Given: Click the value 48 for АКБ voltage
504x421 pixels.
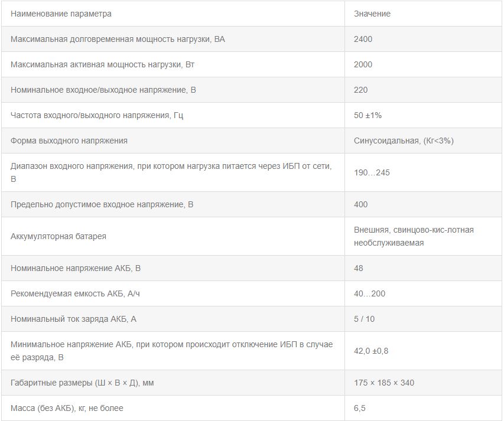Looking at the screenshot, I should [x=359, y=268].
